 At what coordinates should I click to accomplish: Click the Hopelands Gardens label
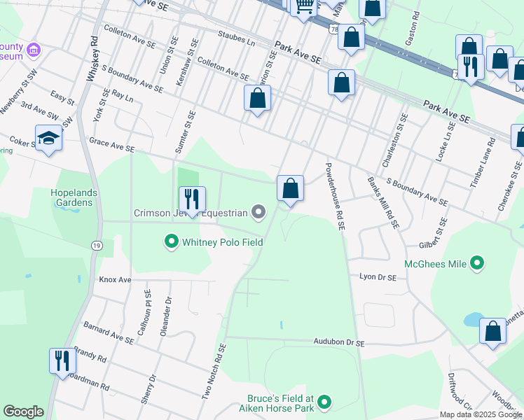pyautogui.click(x=71, y=197)
